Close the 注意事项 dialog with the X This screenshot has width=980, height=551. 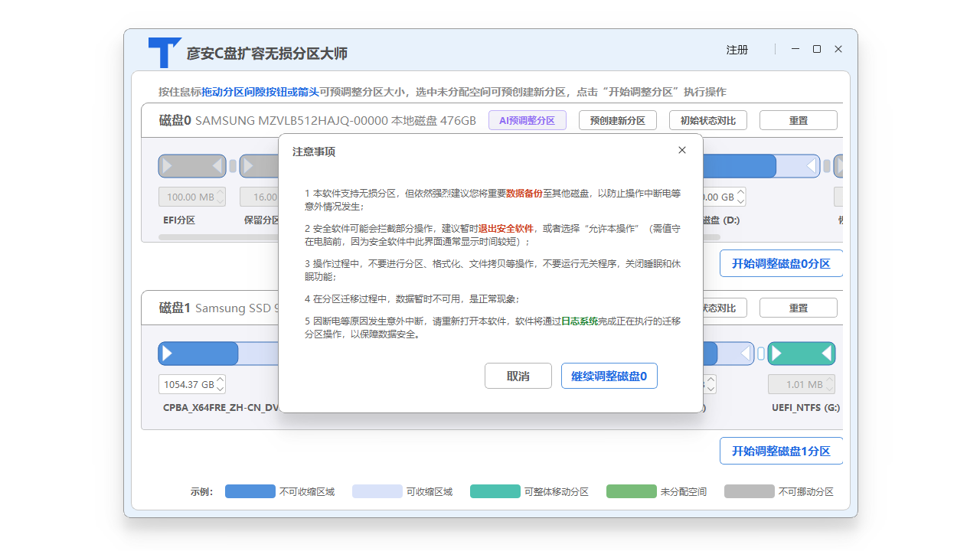pyautogui.click(x=682, y=150)
